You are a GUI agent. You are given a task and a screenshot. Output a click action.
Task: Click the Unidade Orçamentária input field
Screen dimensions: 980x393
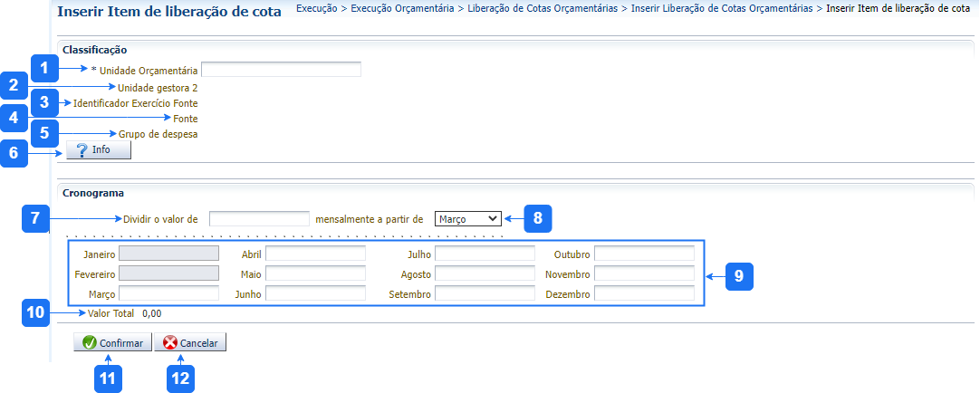pos(281,70)
